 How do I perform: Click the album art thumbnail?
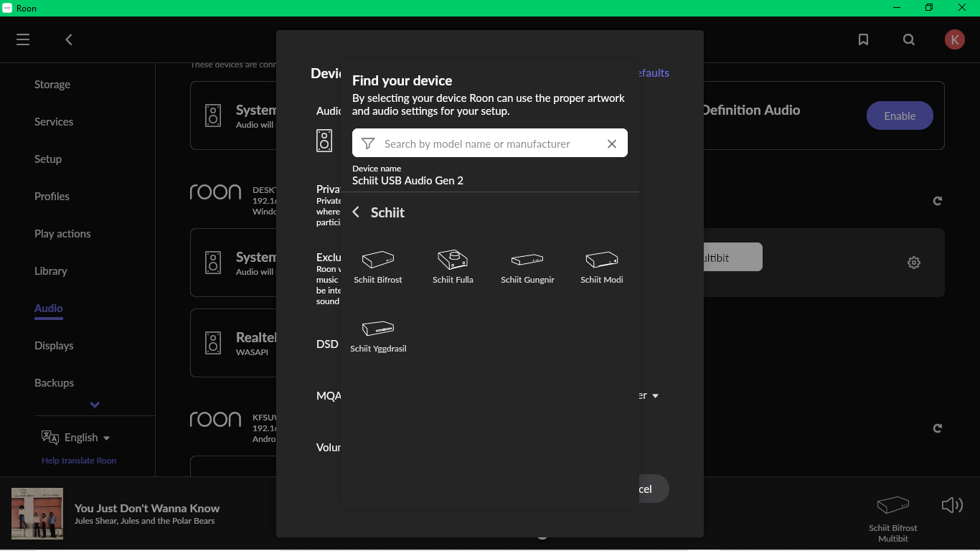[37, 514]
